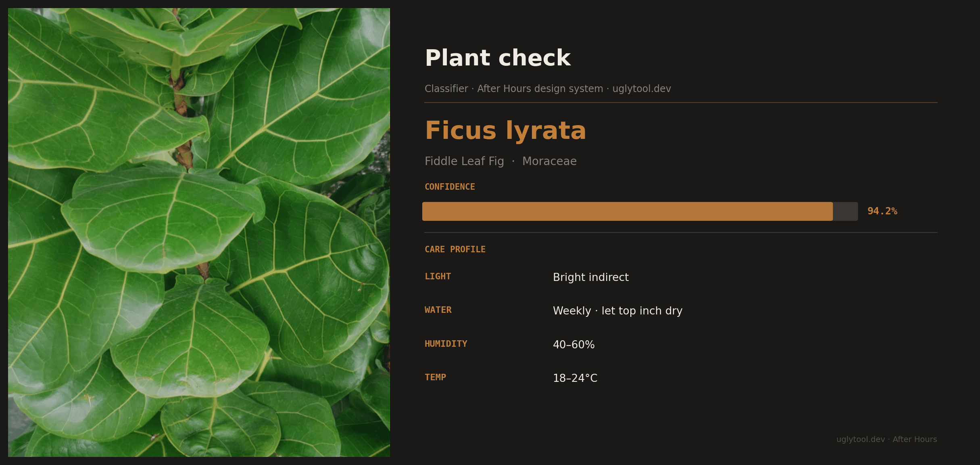Open the uglytool.dev link in the subtitle
The height and width of the screenshot is (465, 980).
[641, 88]
